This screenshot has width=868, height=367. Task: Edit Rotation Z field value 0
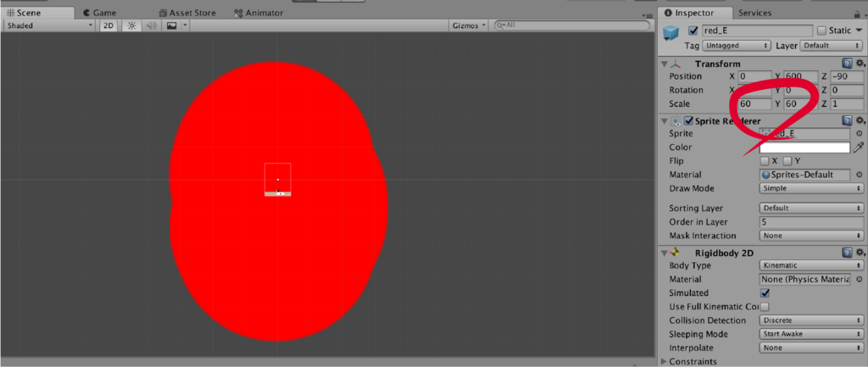click(847, 90)
